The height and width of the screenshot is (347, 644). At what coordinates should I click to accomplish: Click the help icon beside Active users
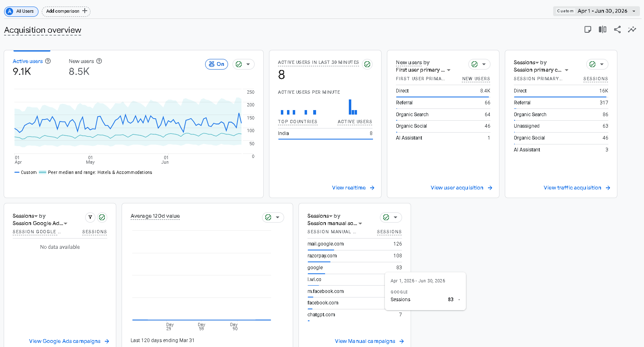(48, 61)
